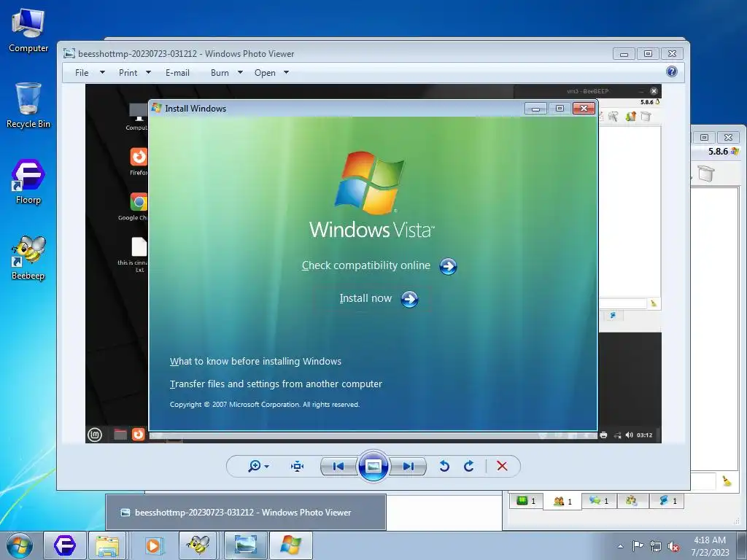Click the Floorp taskbar icon
The width and height of the screenshot is (747, 560).
pos(65,545)
